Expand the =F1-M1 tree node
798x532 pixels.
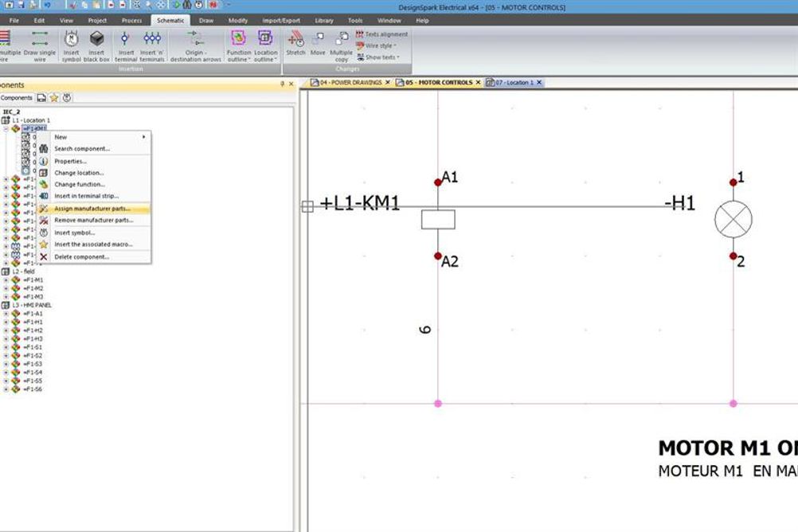(6, 280)
